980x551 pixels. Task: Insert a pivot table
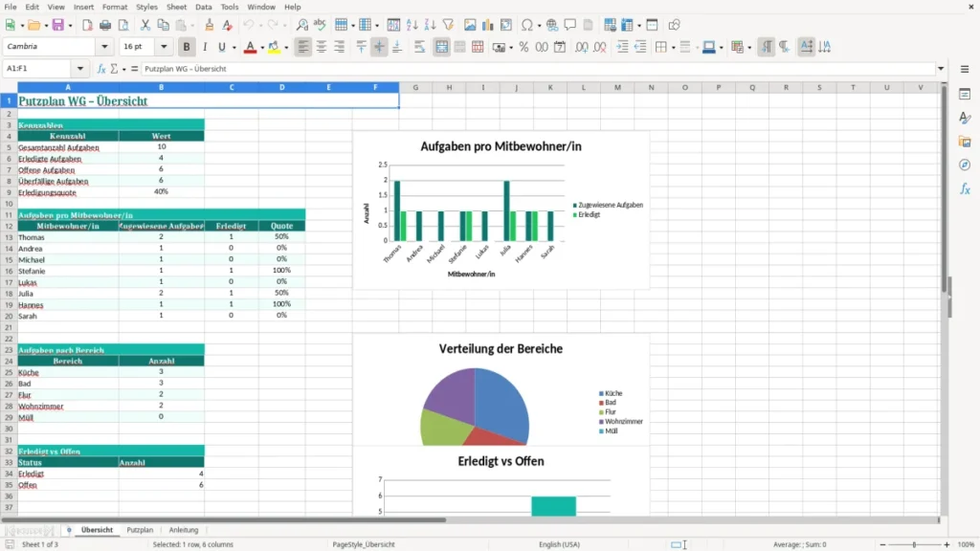[x=506, y=25]
